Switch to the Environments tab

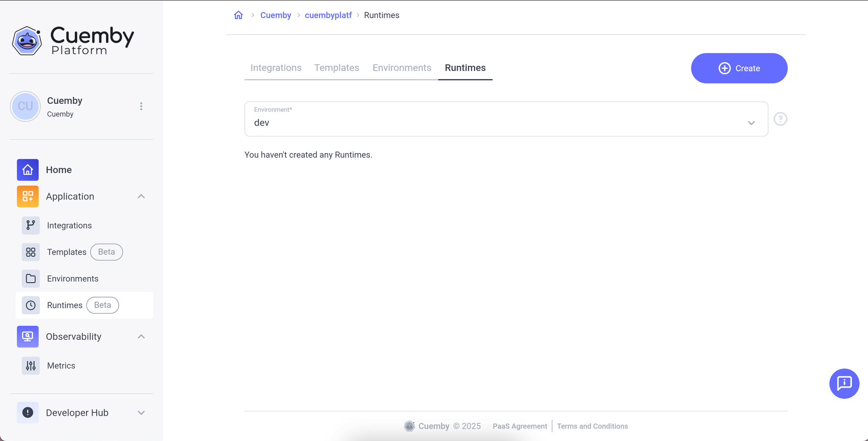coord(401,68)
